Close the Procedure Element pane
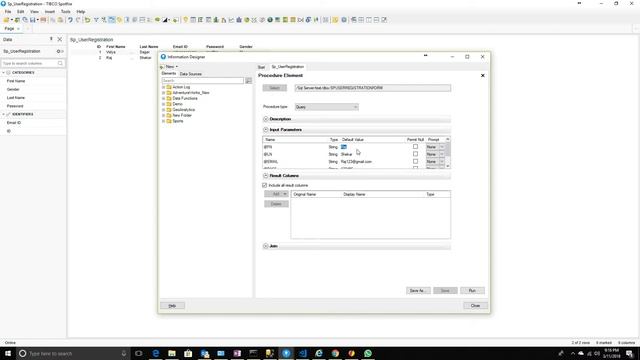 coord(482,76)
